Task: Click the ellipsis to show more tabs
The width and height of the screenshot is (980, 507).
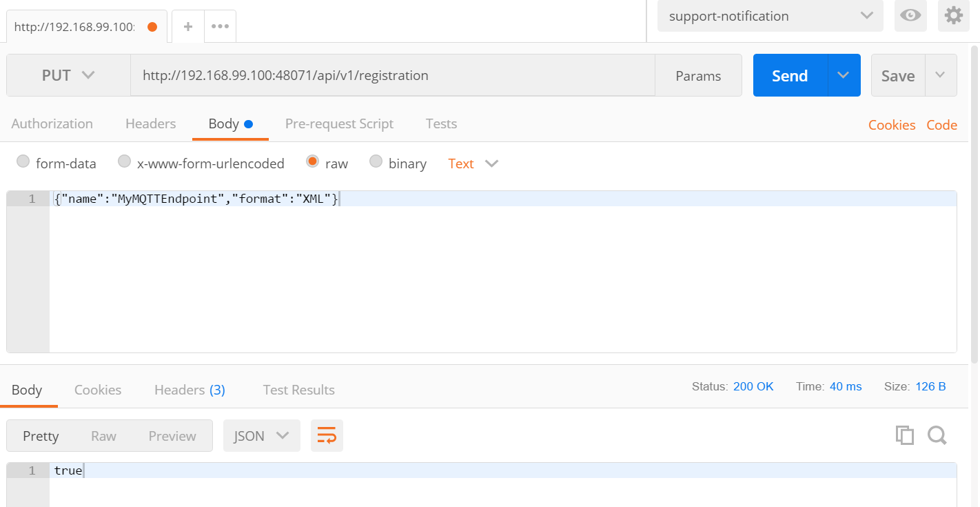Action: click(x=218, y=26)
